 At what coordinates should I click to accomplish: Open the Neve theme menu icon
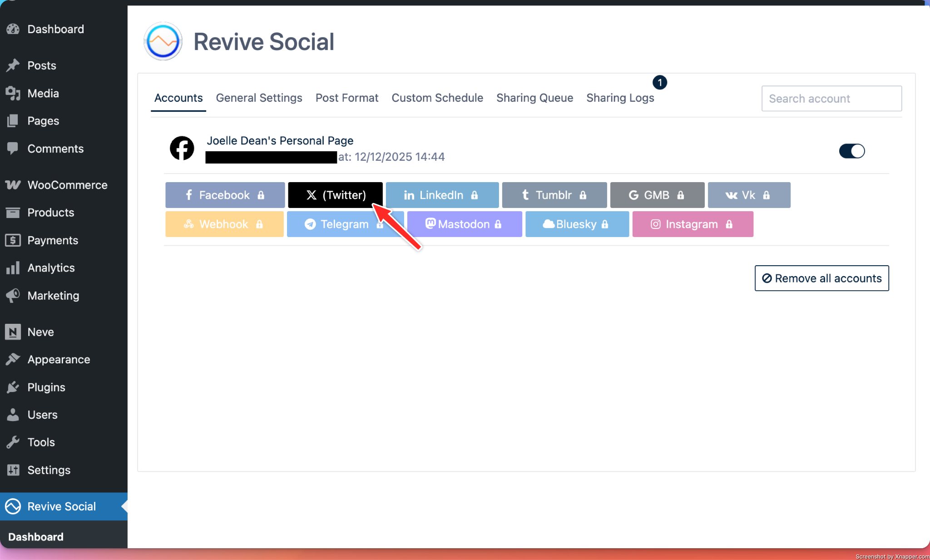tap(13, 332)
